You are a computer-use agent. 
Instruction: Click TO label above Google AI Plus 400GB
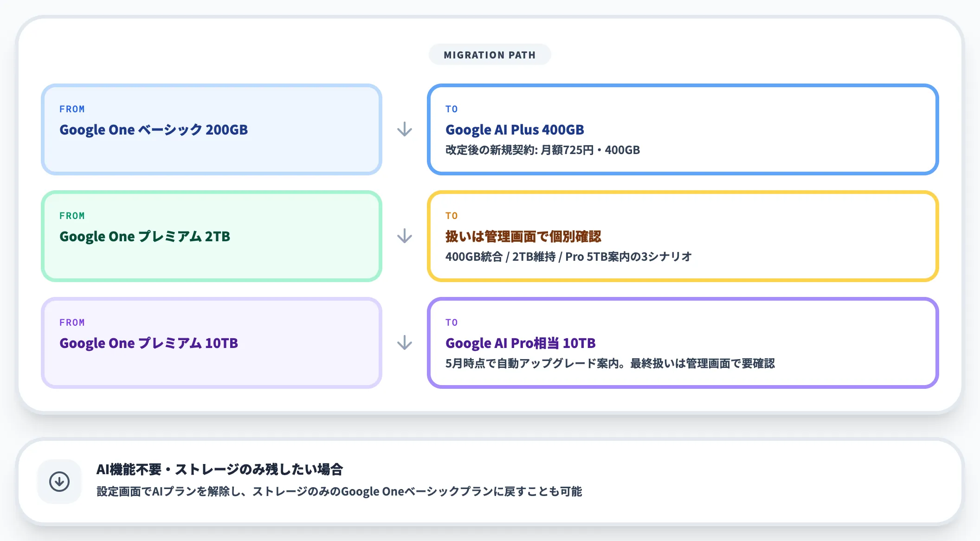pos(451,109)
